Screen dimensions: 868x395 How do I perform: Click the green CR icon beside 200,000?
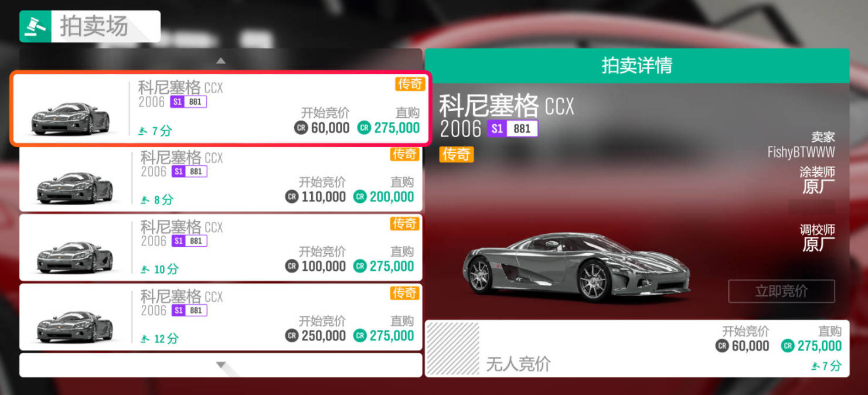360,197
